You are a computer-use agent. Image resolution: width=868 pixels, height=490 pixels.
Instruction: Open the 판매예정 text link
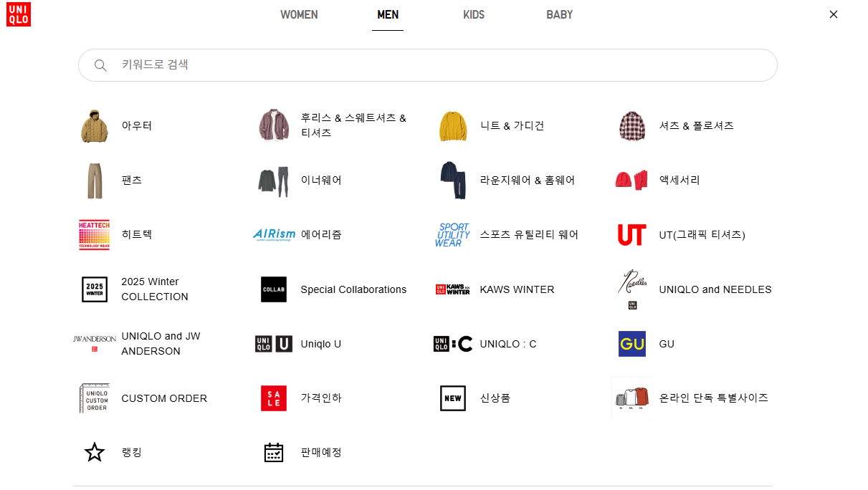(321, 453)
